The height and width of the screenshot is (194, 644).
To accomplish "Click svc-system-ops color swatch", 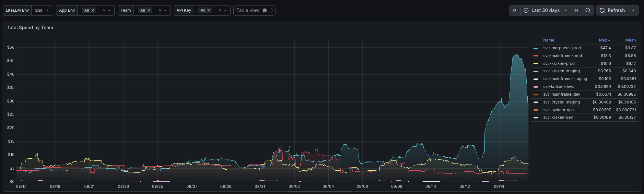I will 536,110.
